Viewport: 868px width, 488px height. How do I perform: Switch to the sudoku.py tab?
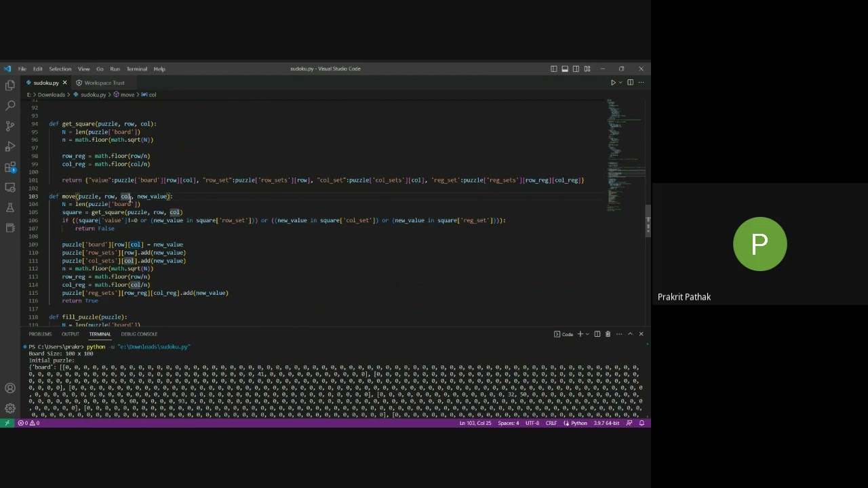tap(45, 83)
